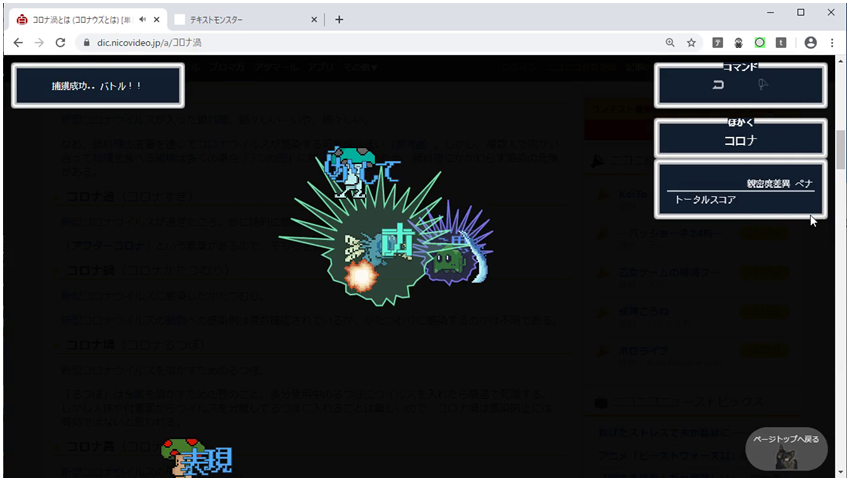Click the 親密度差異 ペナ score line

pos(779,183)
